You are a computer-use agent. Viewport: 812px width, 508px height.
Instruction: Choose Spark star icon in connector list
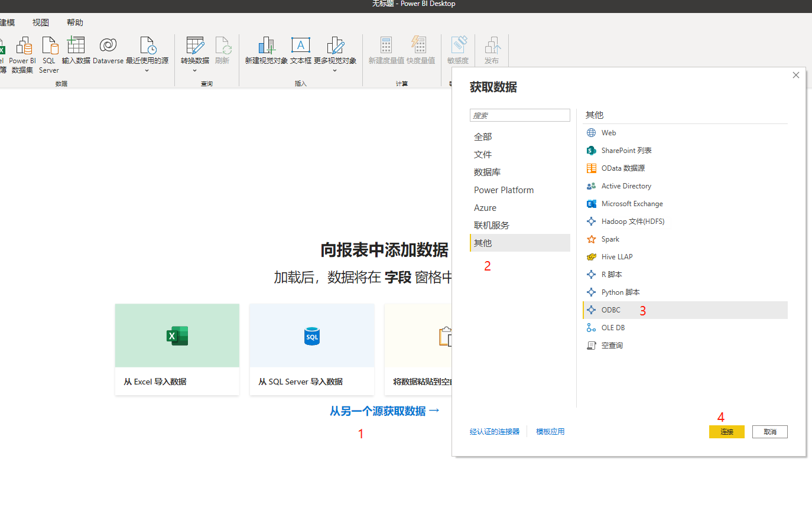pos(591,239)
